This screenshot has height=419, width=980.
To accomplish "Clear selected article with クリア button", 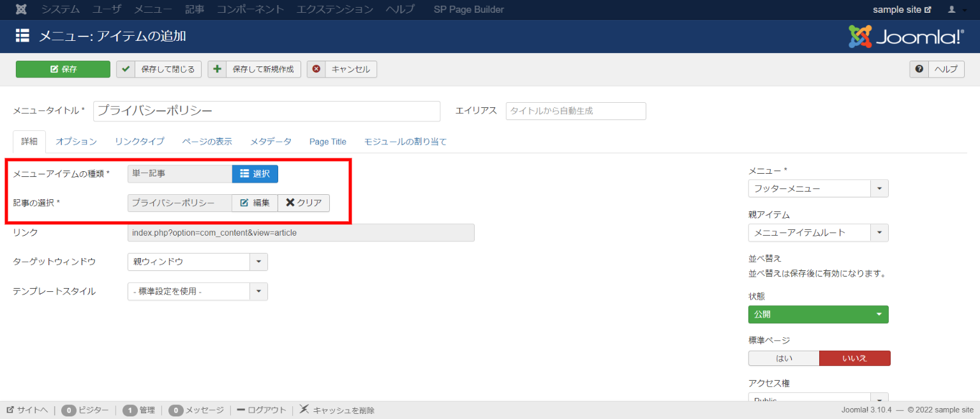I will point(304,202).
